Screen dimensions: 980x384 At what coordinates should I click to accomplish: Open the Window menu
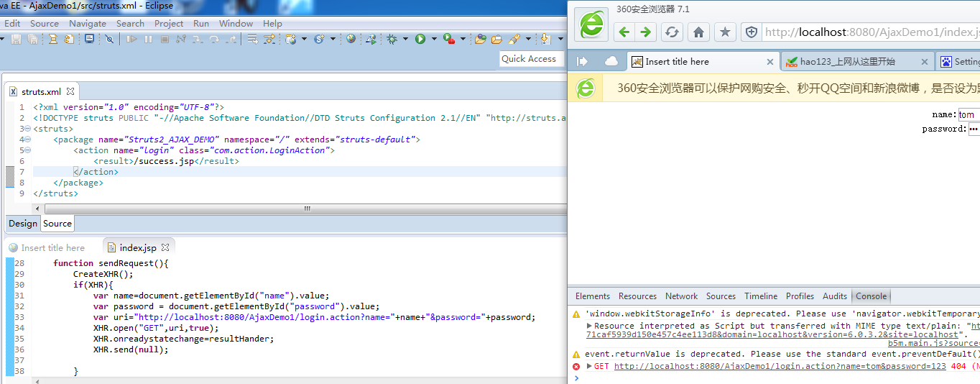click(236, 23)
